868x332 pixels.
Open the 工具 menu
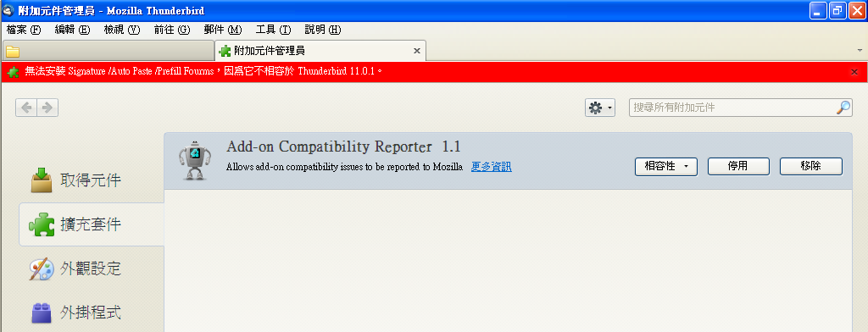[274, 30]
